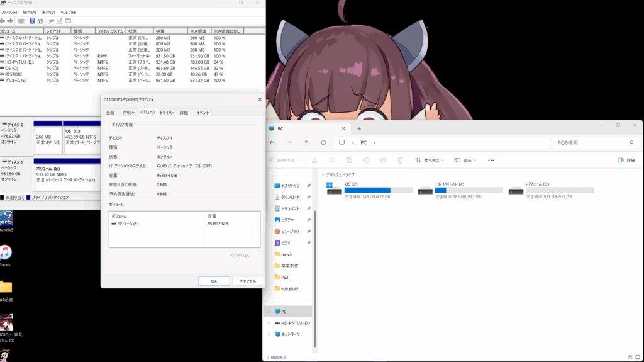644x362 pixels.
Task: Sort by the ファイル システム column header
Action: [x=111, y=31]
